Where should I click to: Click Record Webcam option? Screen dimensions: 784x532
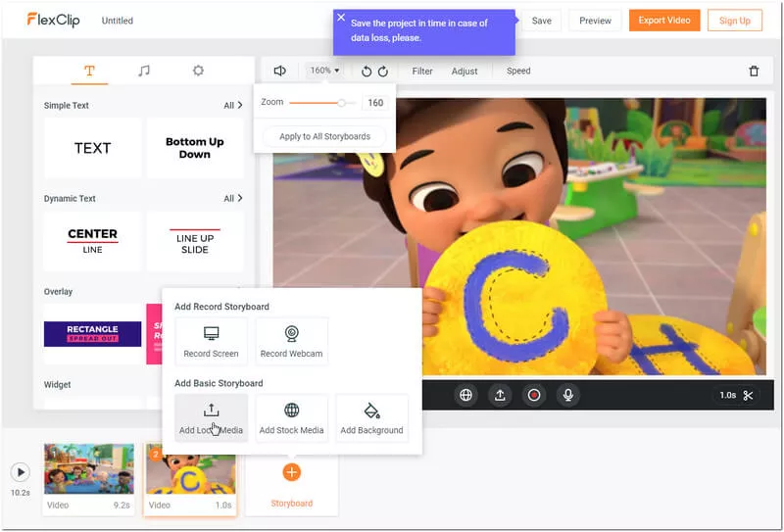tap(291, 342)
